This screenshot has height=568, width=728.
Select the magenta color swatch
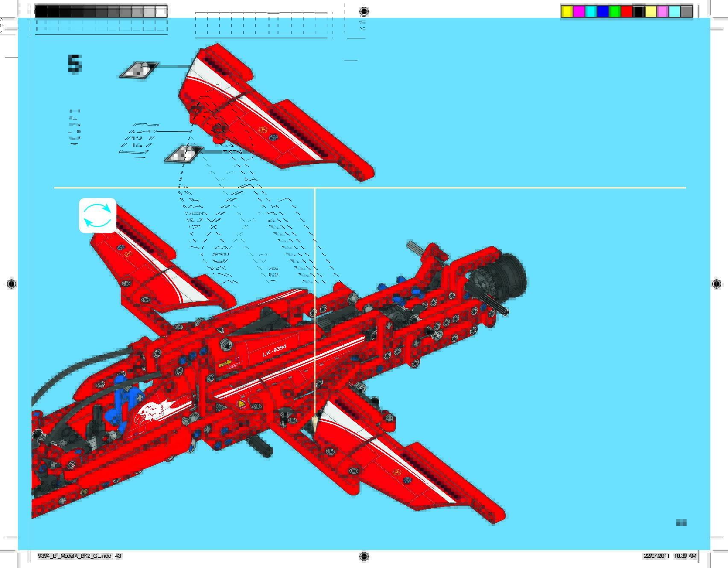[579, 12]
